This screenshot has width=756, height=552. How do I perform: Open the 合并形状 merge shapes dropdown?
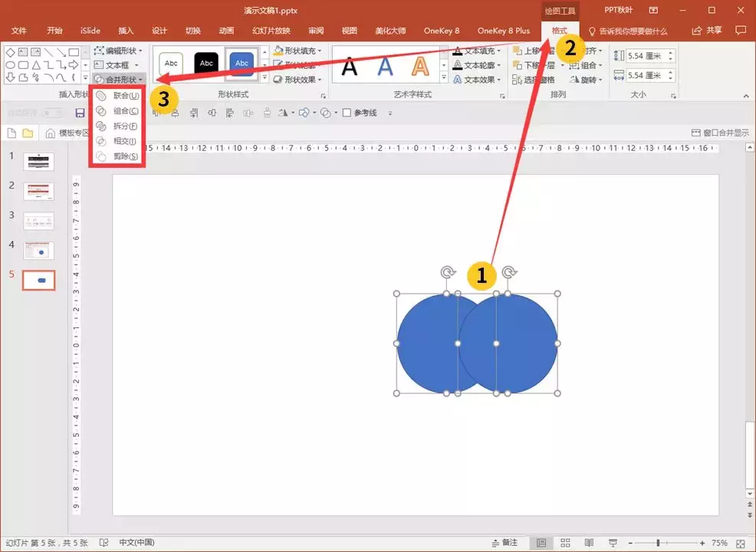pyautogui.click(x=119, y=80)
